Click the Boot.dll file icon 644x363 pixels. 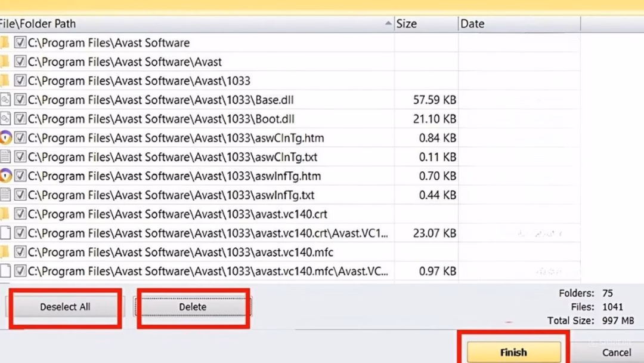pos(5,119)
